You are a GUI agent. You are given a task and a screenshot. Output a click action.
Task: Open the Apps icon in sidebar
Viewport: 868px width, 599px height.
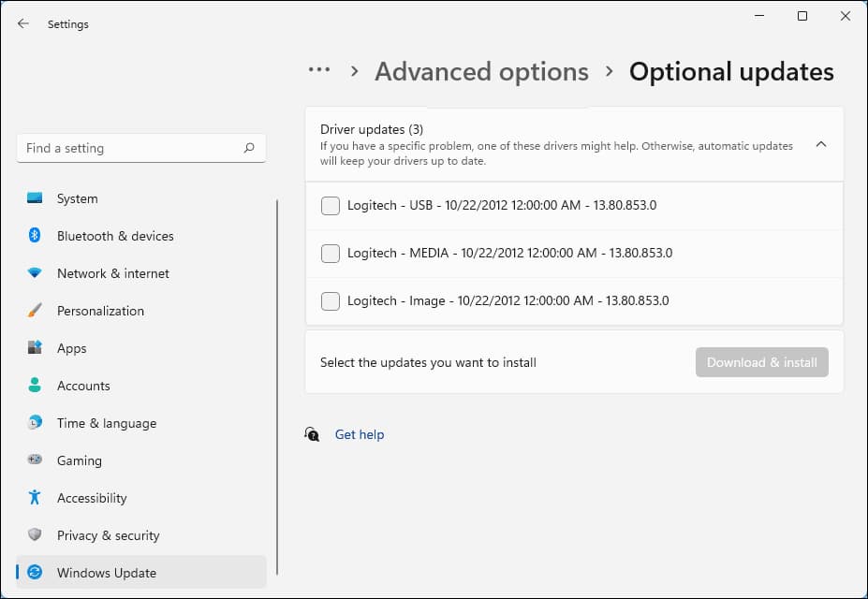[x=35, y=348]
